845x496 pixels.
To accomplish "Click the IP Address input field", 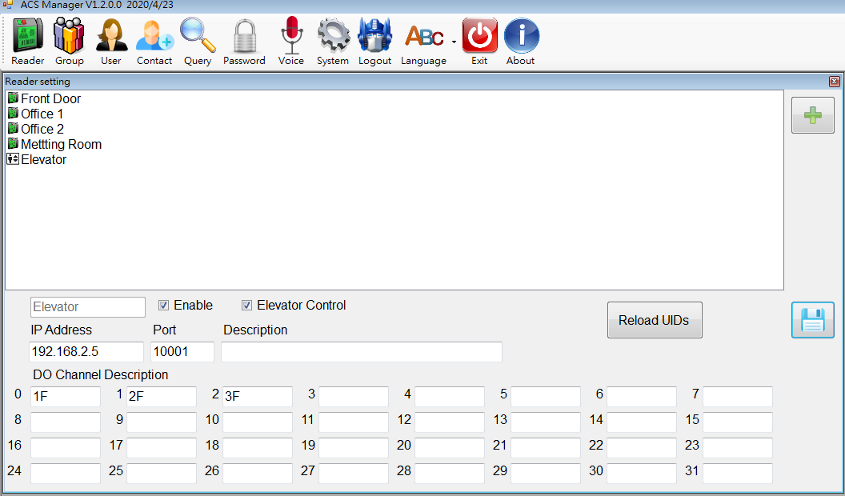I will [86, 352].
